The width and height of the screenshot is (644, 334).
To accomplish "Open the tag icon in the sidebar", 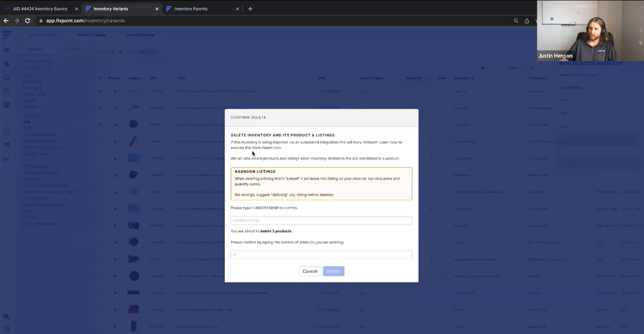I will tap(6, 63).
